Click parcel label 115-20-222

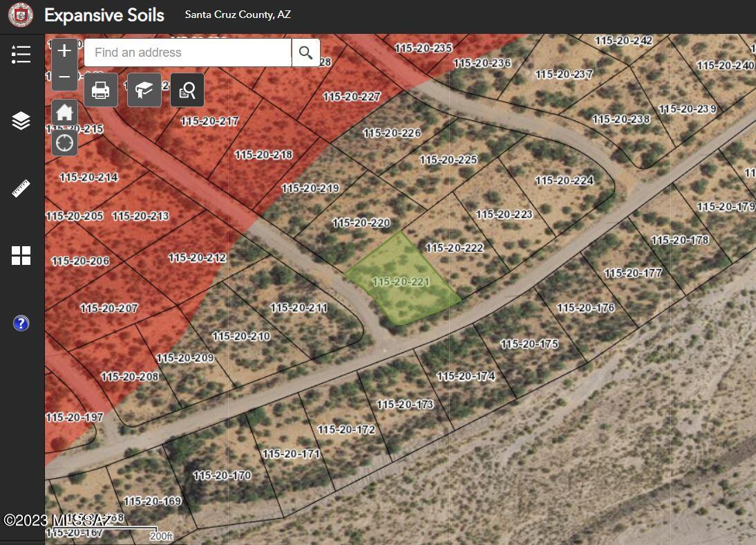454,248
